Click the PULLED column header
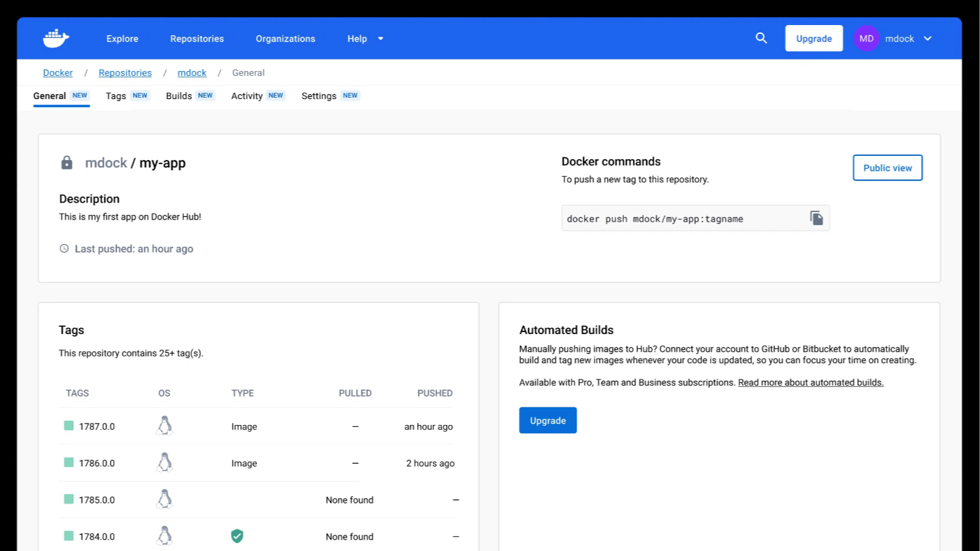This screenshot has height=551, width=980. (x=355, y=393)
